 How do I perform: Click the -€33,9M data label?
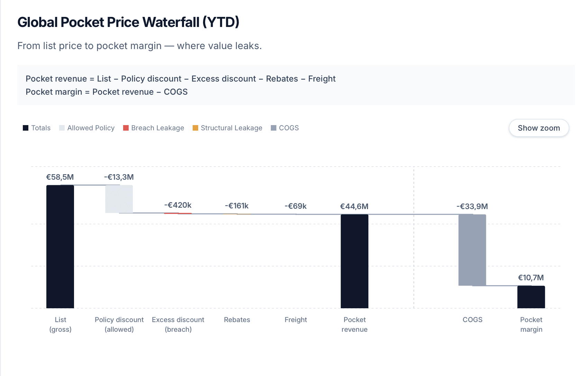point(472,207)
